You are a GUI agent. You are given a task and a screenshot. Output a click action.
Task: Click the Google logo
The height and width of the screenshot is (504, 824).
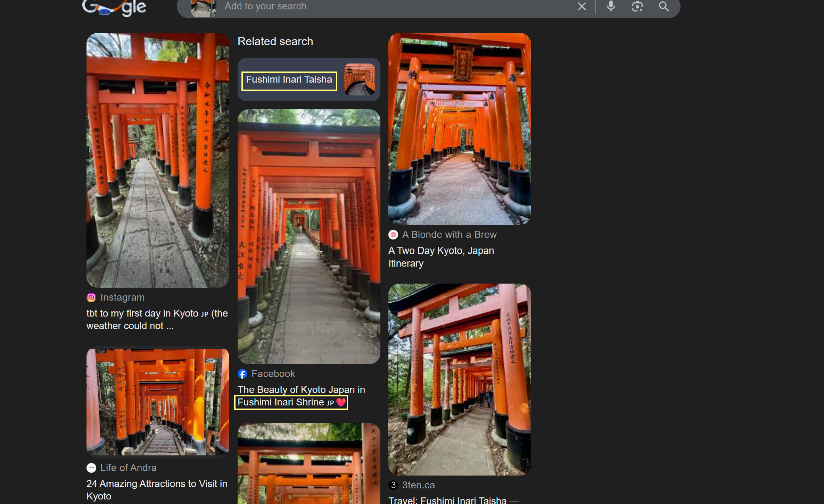[x=114, y=8]
